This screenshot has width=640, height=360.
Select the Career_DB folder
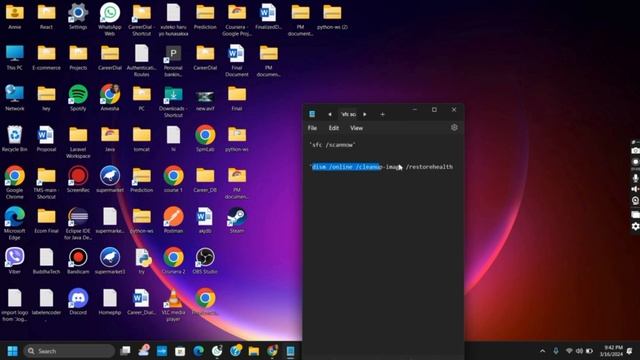pyautogui.click(x=205, y=180)
